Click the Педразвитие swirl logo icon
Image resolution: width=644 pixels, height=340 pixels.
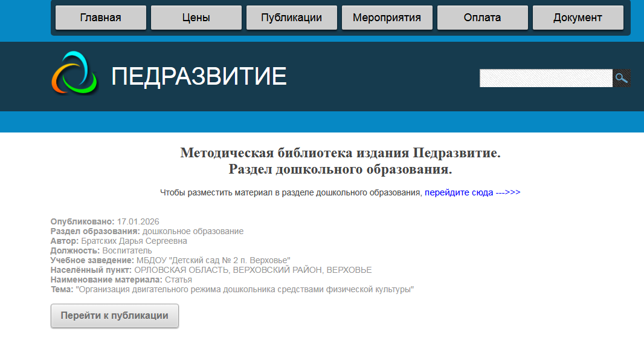click(x=75, y=74)
